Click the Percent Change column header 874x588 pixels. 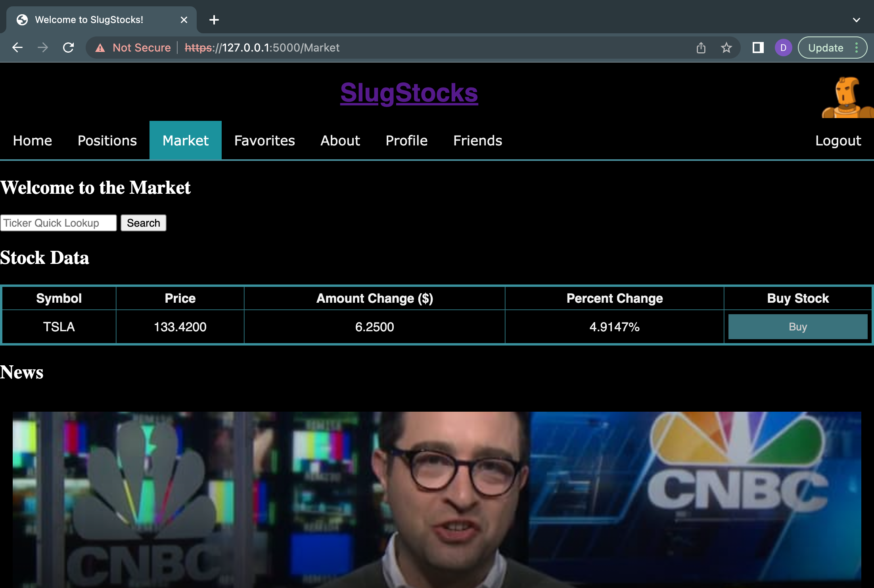click(x=614, y=298)
